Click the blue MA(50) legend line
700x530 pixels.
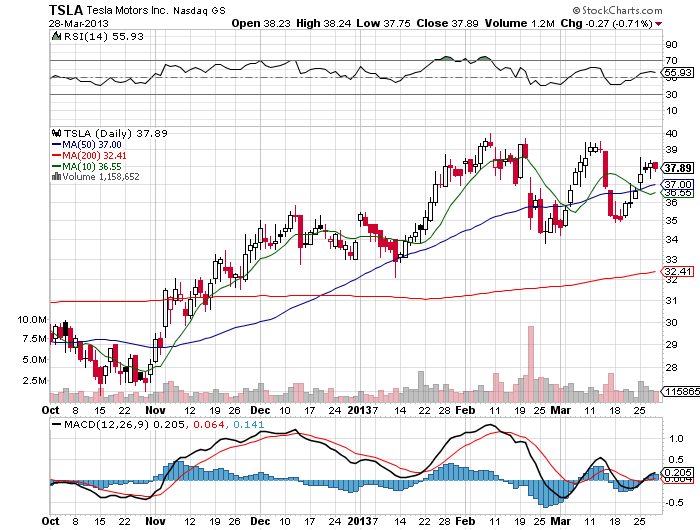(x=56, y=144)
